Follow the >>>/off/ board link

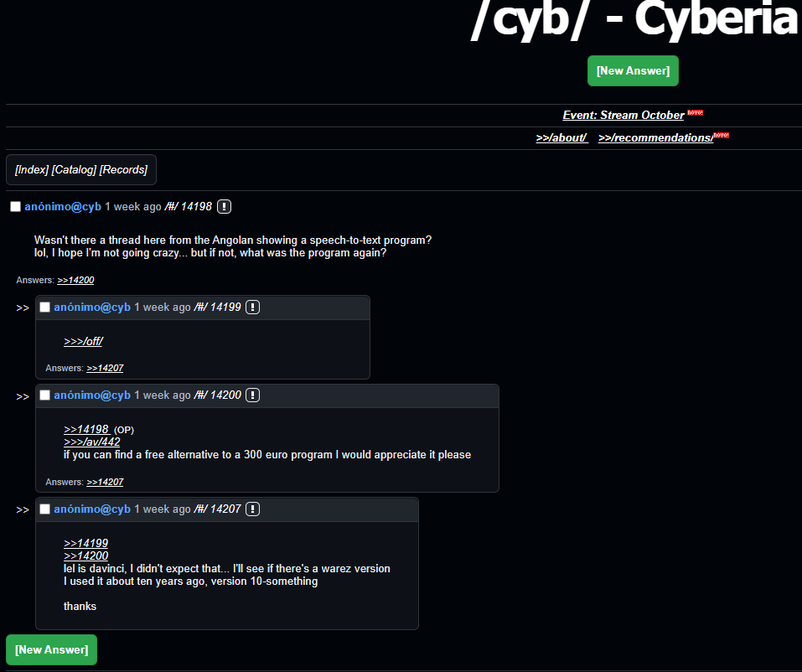click(x=83, y=341)
